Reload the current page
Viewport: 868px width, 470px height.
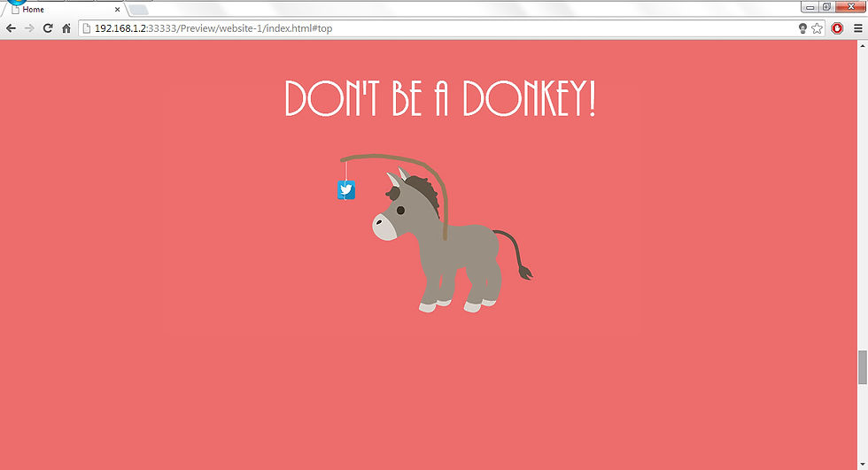tap(48, 28)
